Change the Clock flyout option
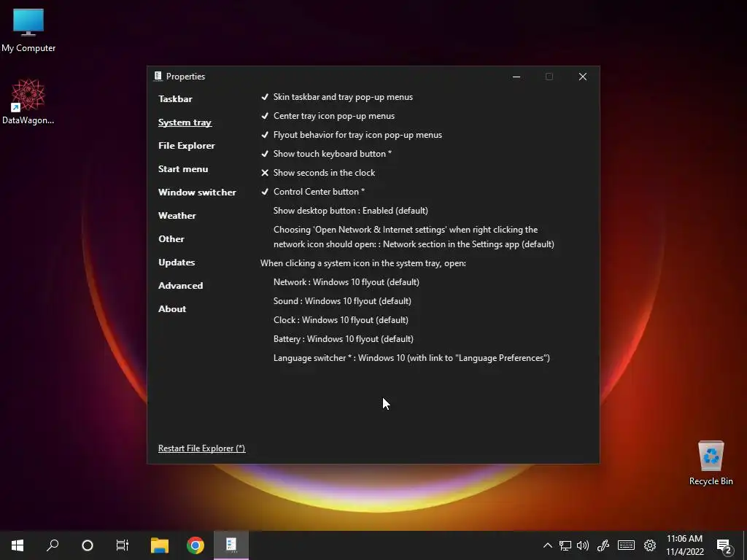747x560 pixels. click(x=341, y=320)
